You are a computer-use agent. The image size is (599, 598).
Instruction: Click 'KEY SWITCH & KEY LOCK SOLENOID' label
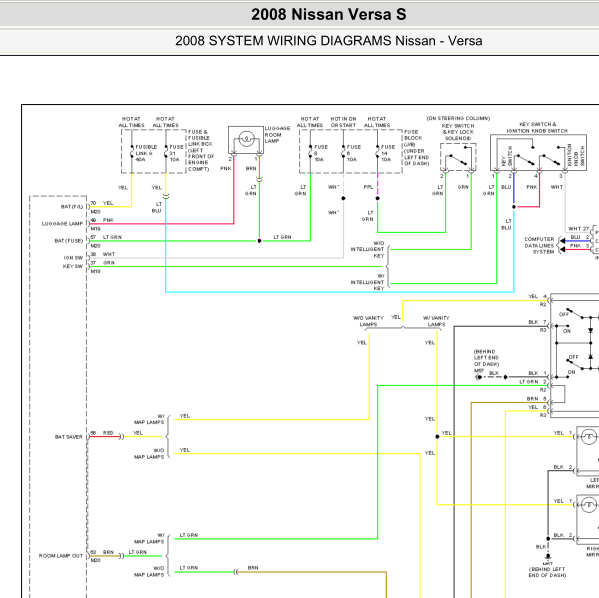(458, 132)
